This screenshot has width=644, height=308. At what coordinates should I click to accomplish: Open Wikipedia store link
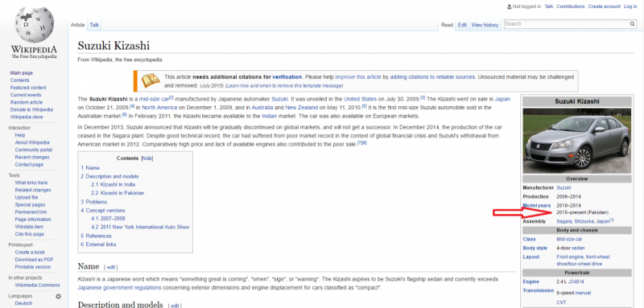27,117
